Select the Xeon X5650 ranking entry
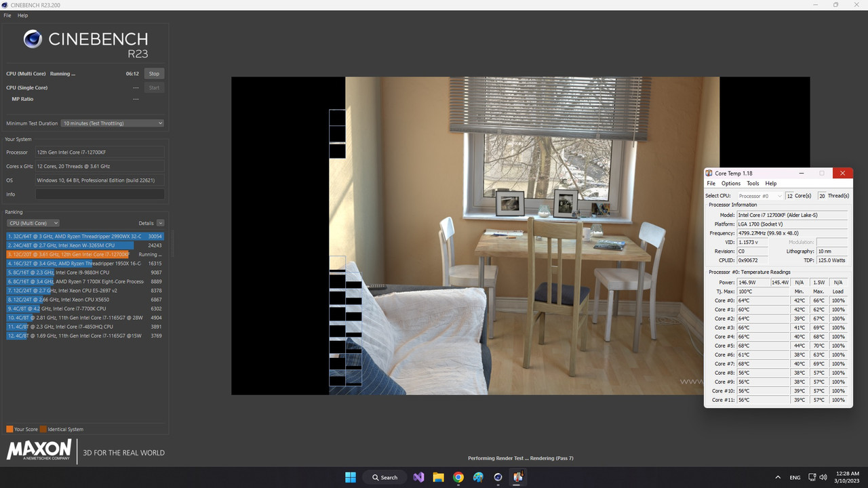Image resolution: width=868 pixels, height=488 pixels. tap(85, 300)
